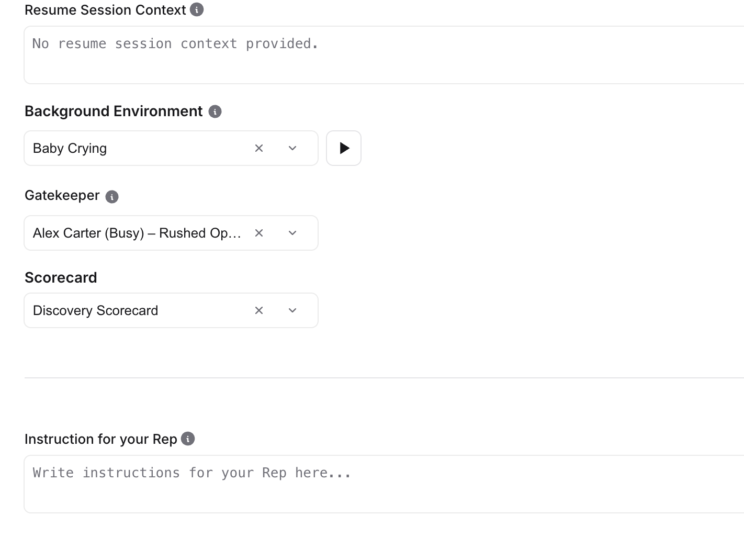Clear the Discovery Scorecard selection
The height and width of the screenshot is (560, 744).
pos(259,311)
